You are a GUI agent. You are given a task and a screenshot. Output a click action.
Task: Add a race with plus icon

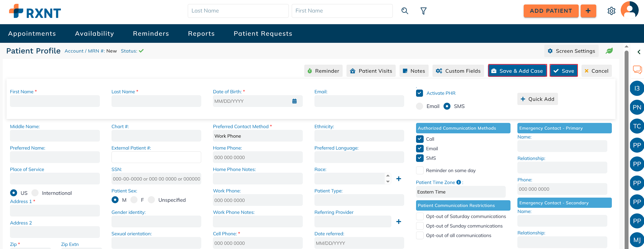click(x=398, y=179)
